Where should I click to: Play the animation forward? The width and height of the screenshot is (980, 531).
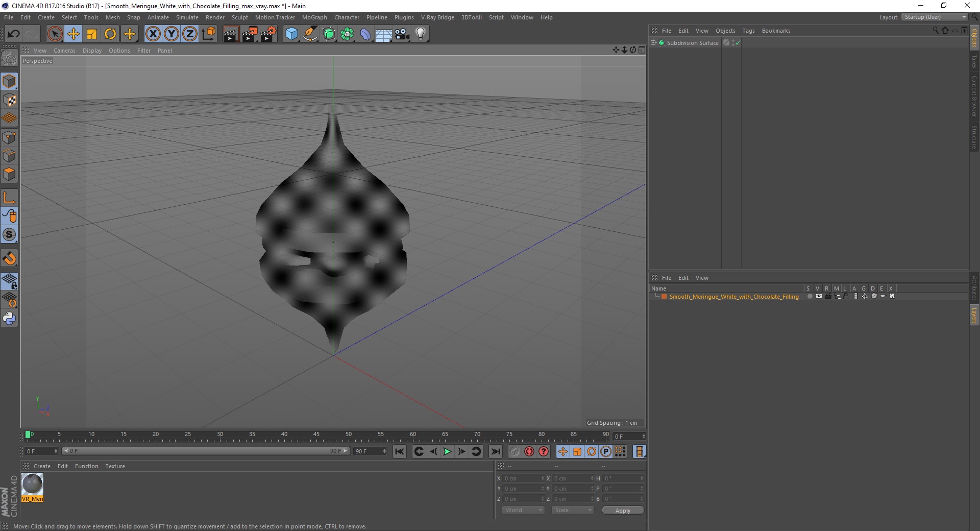coord(447,451)
